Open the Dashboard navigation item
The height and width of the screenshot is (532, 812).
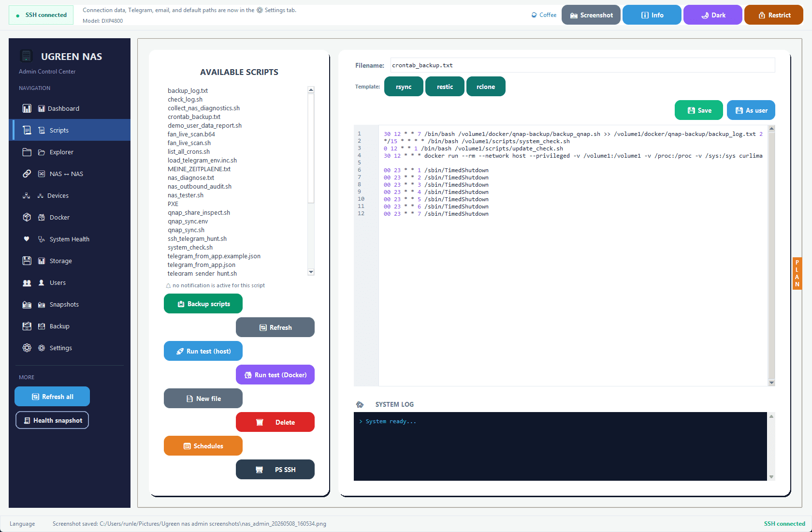70,108
